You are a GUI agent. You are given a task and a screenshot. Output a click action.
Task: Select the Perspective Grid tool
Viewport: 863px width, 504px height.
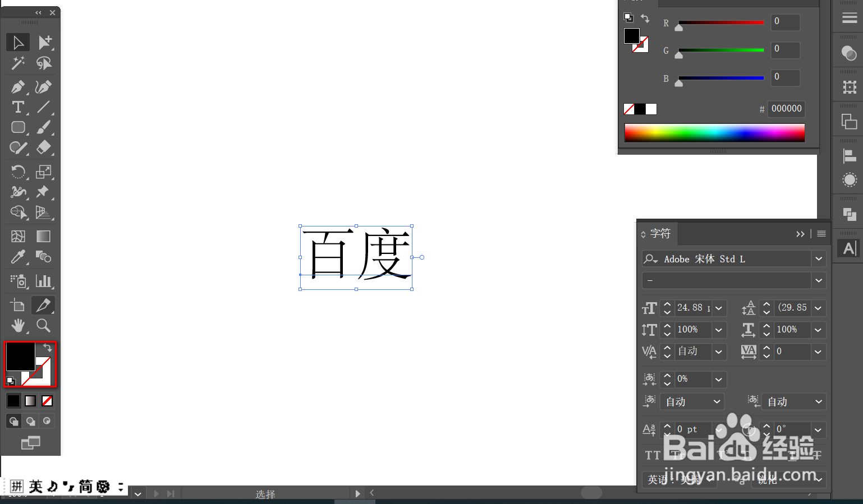coord(44,212)
